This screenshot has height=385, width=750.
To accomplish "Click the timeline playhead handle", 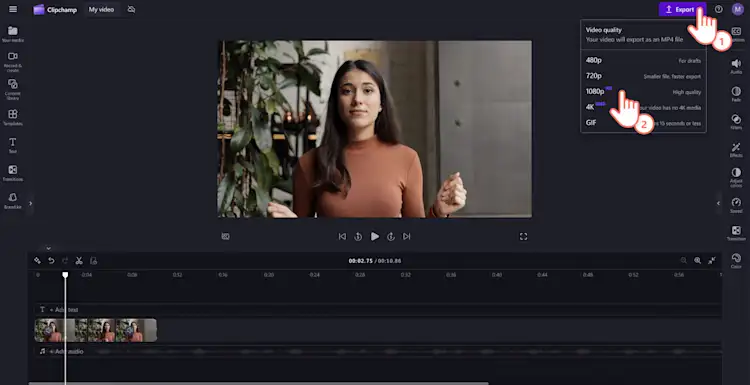I will [65, 275].
